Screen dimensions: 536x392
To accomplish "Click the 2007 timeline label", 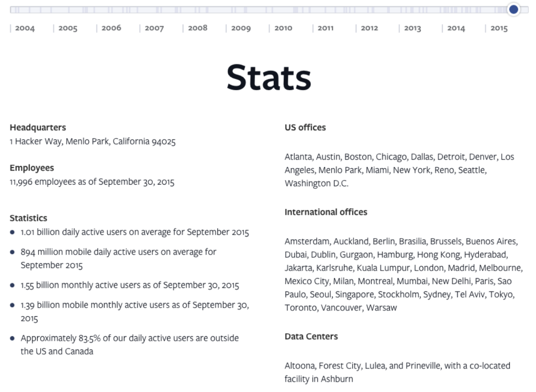I will (154, 28).
